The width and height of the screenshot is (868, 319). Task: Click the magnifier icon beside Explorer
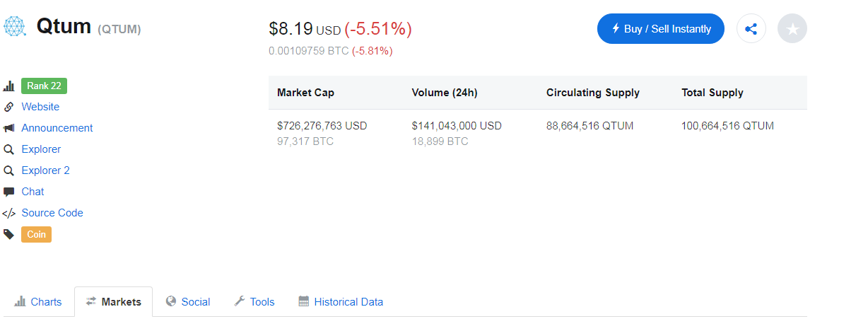coord(9,149)
